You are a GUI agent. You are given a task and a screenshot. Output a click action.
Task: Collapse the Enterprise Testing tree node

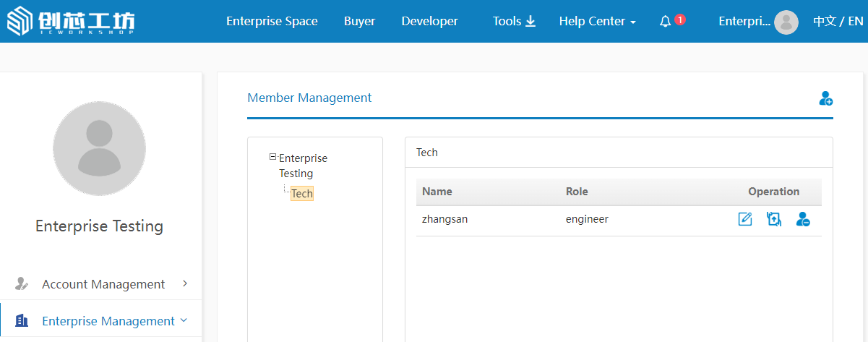point(272,157)
